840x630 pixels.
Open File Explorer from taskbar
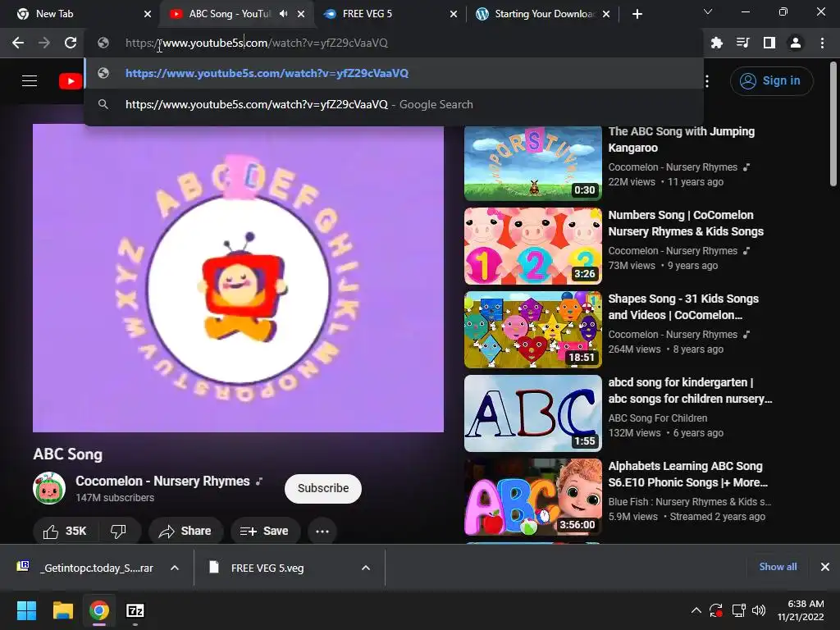(x=62, y=610)
